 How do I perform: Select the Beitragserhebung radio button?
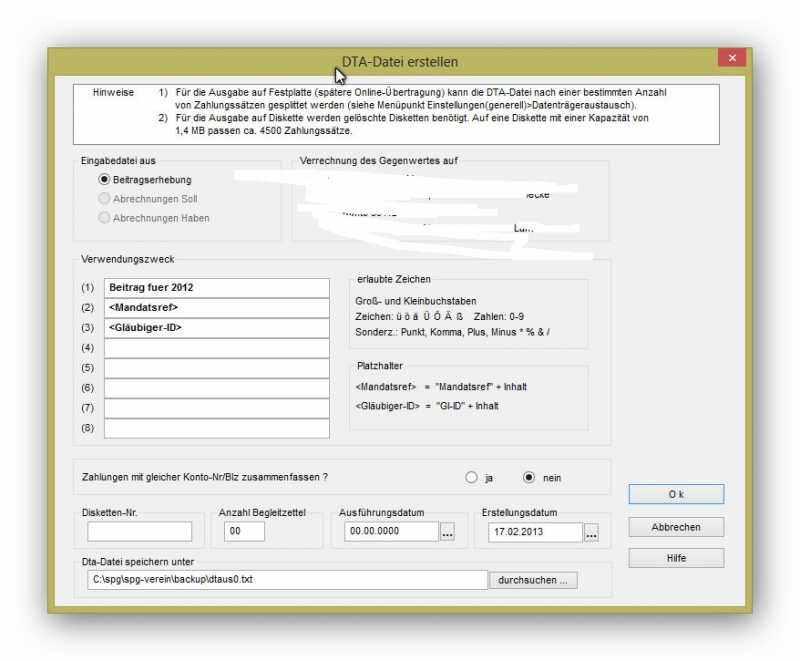pos(104,180)
